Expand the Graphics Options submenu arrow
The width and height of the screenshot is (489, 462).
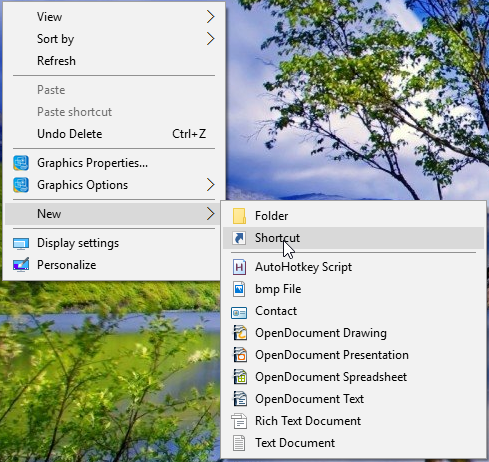point(210,185)
